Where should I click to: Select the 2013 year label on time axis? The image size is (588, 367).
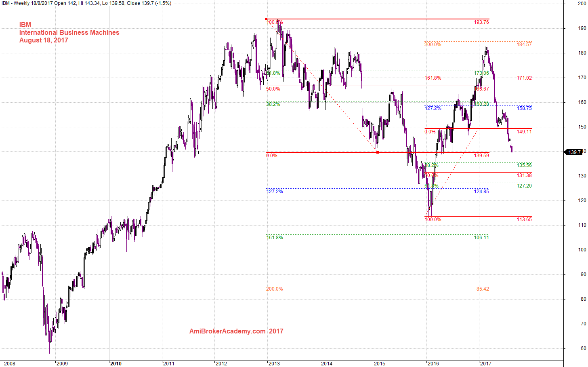[274, 364]
